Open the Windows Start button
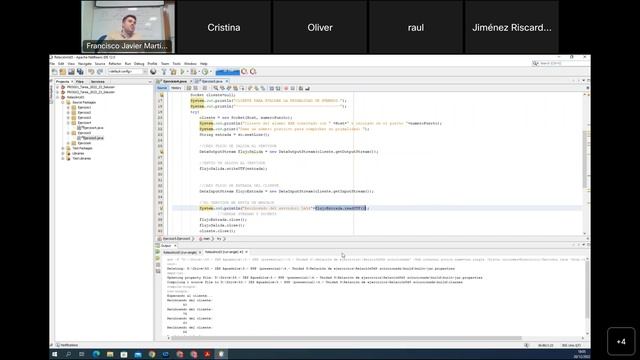Image resolution: width=640 pixels, height=360 pixels. point(55,354)
